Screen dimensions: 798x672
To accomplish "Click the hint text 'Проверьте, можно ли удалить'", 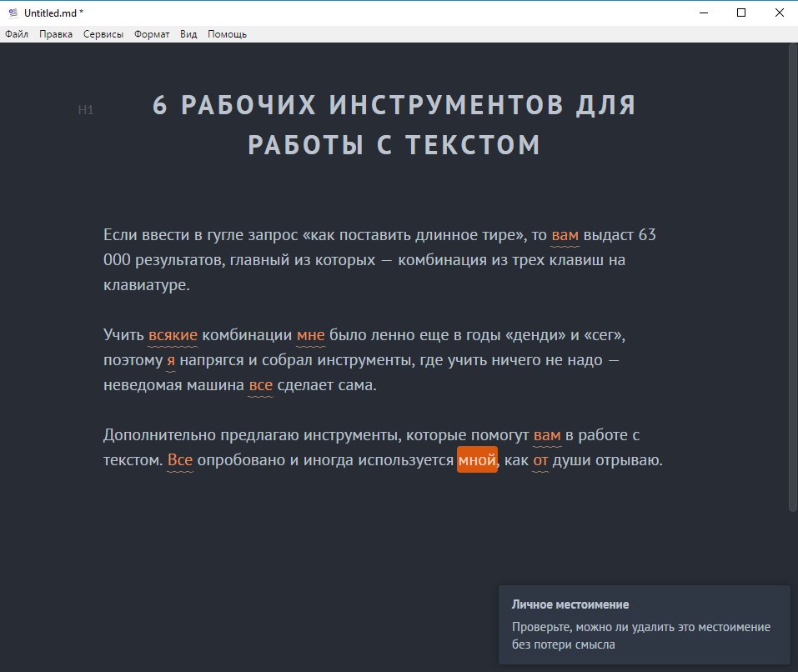I will click(640, 635).
